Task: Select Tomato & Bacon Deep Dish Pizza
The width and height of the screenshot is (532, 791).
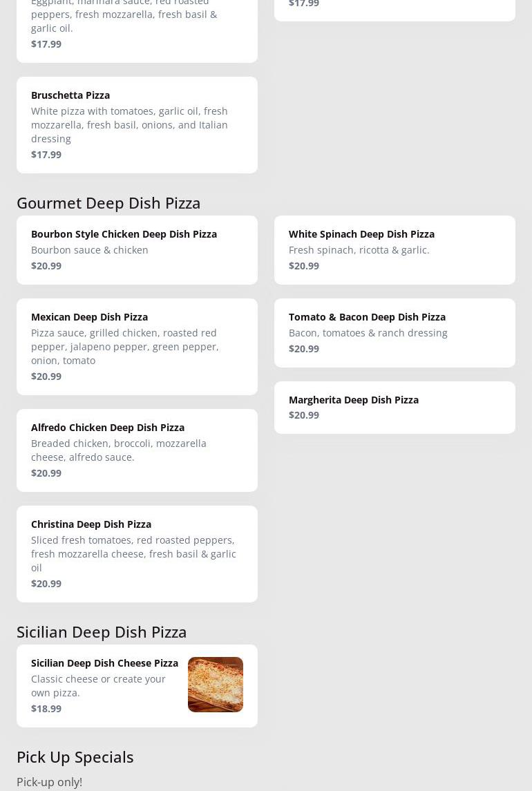Action: click(395, 333)
